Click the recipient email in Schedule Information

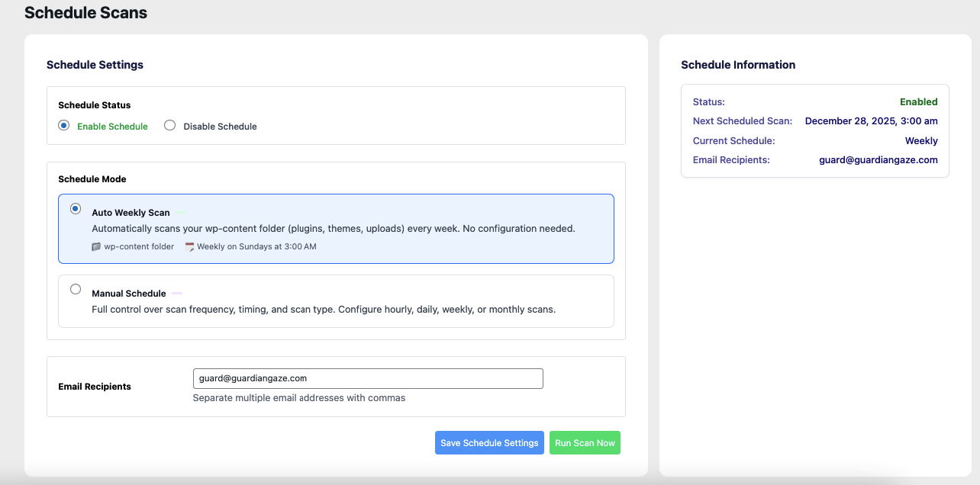pos(878,160)
